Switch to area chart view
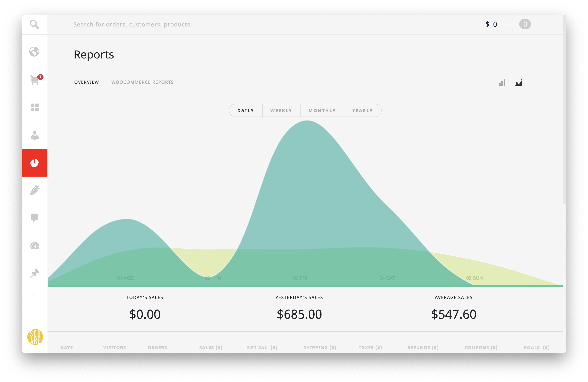The height and width of the screenshot is (382, 588). tap(519, 83)
